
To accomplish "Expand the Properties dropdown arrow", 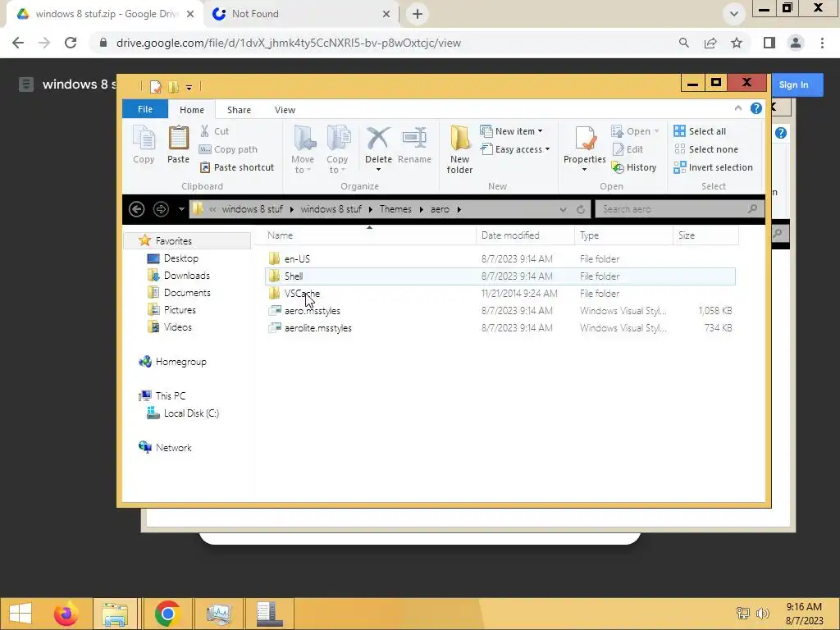I will [584, 170].
